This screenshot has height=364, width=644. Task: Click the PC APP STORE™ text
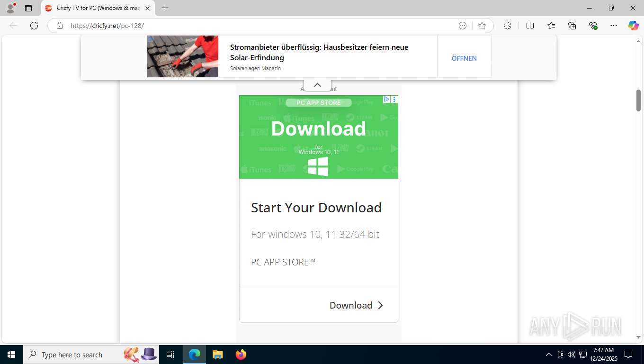pos(283,262)
